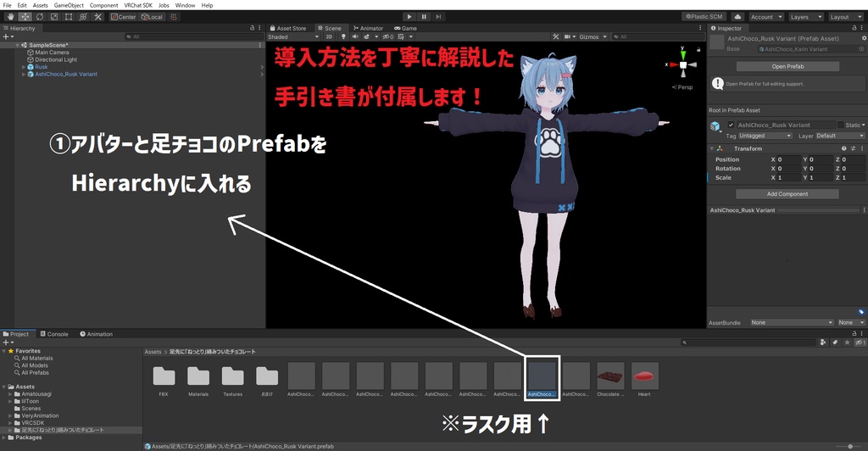Viewport: 868px width, 451px height.
Task: Select the Rect transform tool
Action: coord(69,17)
